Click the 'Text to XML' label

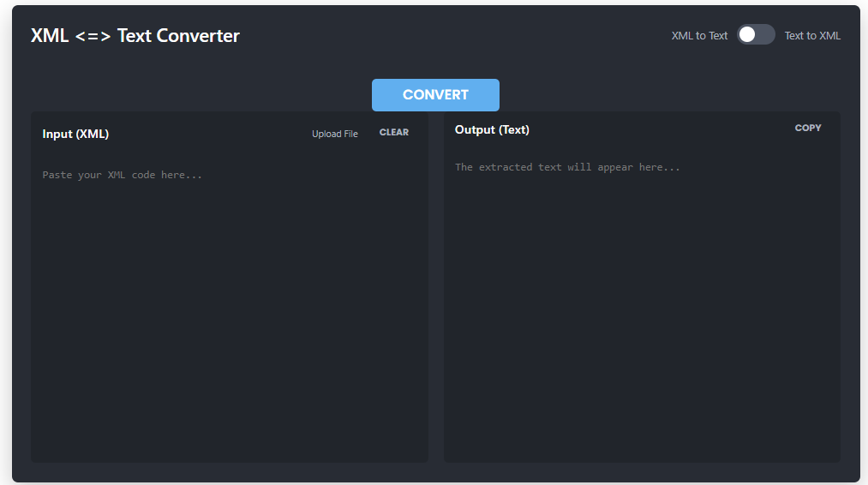812,35
